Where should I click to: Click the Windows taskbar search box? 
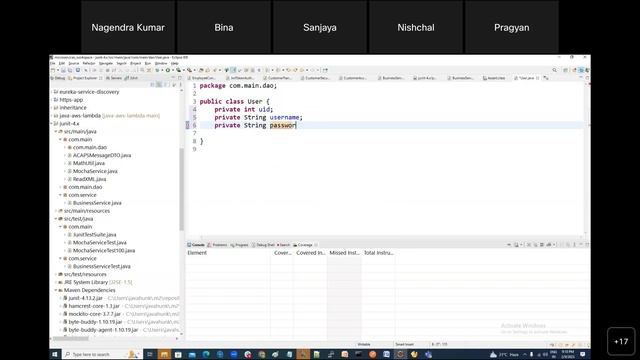101,354
